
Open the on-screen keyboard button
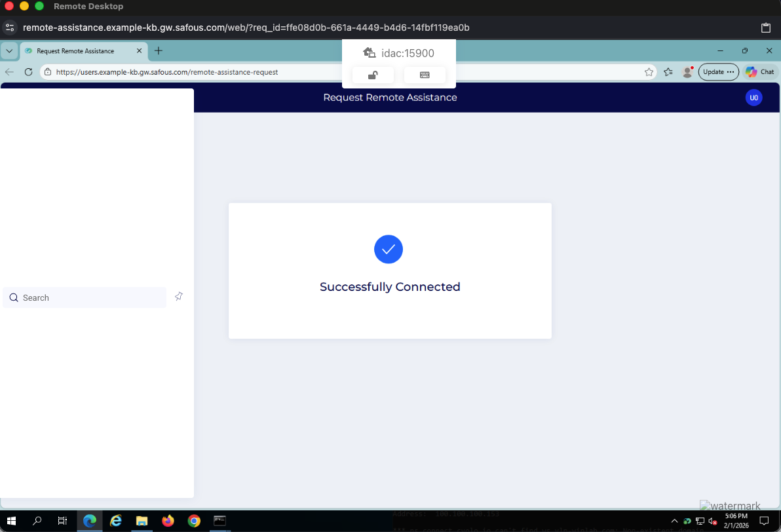[x=425, y=75]
